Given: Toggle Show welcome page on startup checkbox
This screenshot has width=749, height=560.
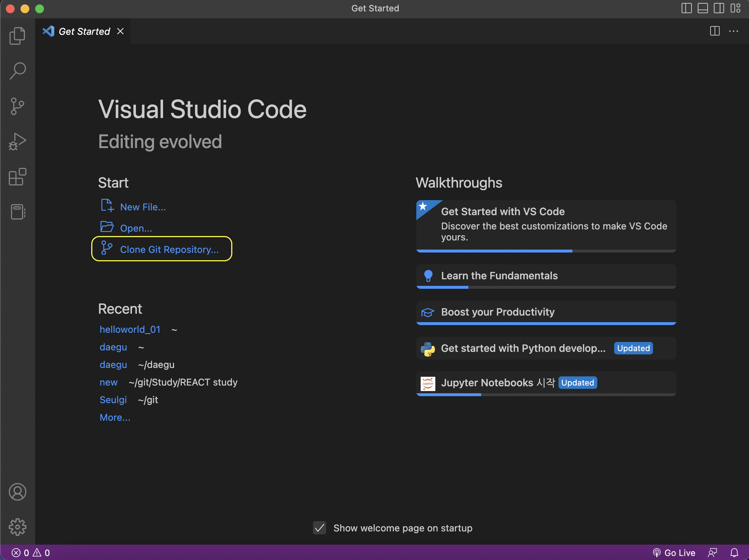Looking at the screenshot, I should (320, 528).
